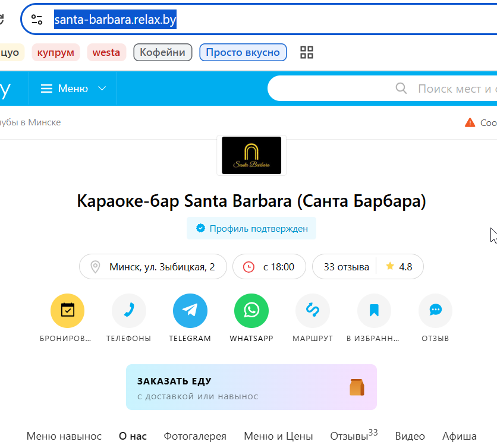The height and width of the screenshot is (448, 497).
Task: Switch to the Фотогалерея tab
Action: (195, 436)
